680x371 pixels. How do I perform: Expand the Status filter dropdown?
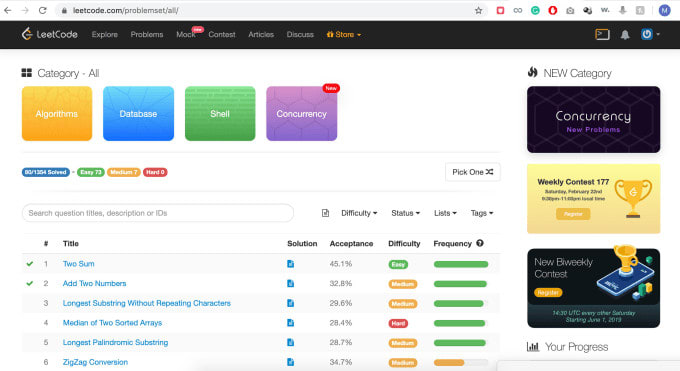click(405, 213)
